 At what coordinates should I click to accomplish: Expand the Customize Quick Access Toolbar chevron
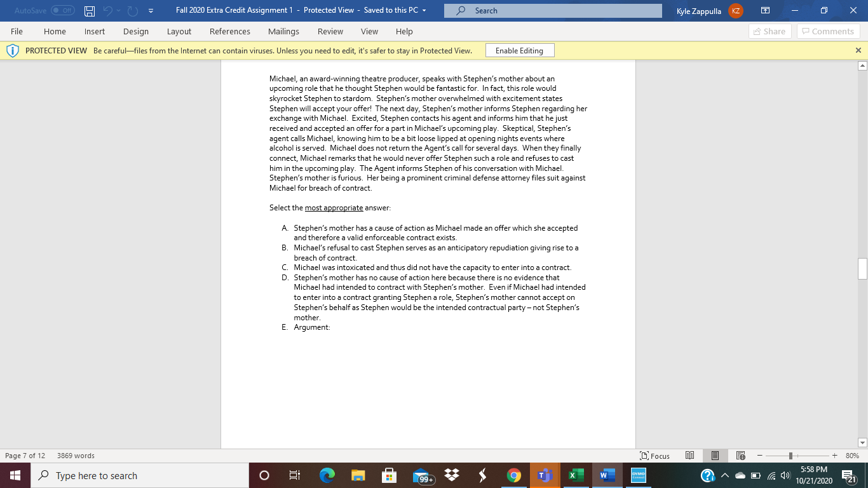point(151,10)
